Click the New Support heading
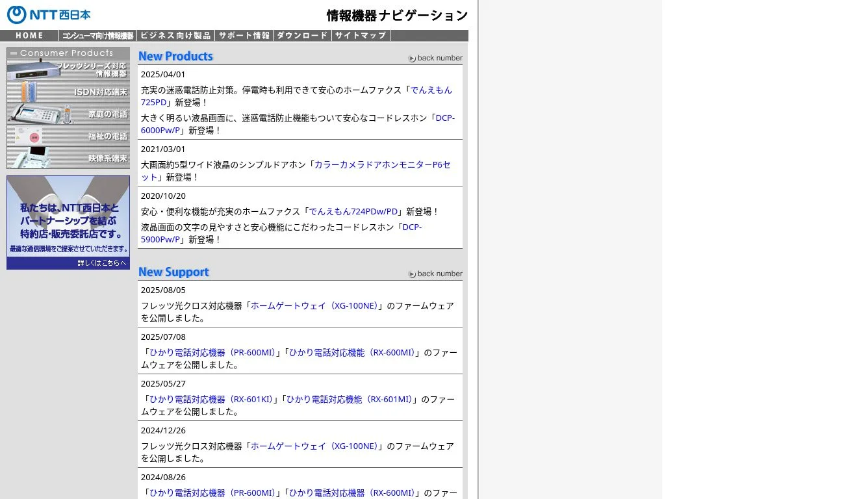Screen dimensions: 868x499 (x=174, y=272)
